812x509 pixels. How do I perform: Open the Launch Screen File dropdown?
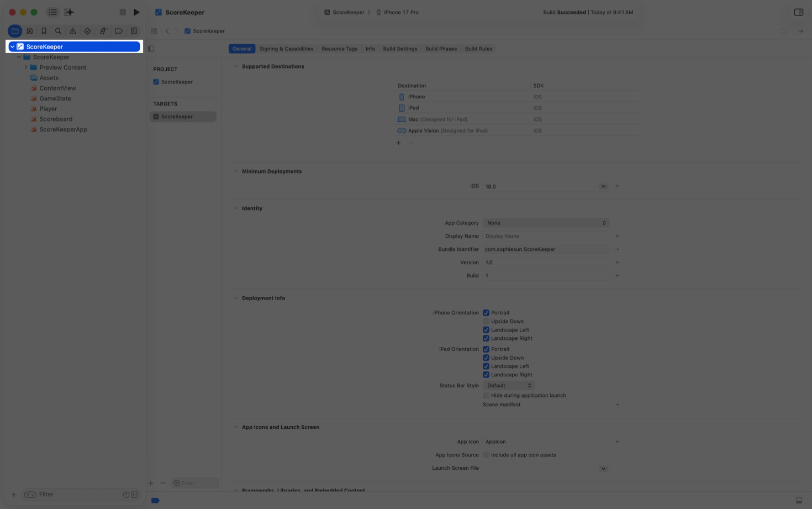click(x=603, y=469)
